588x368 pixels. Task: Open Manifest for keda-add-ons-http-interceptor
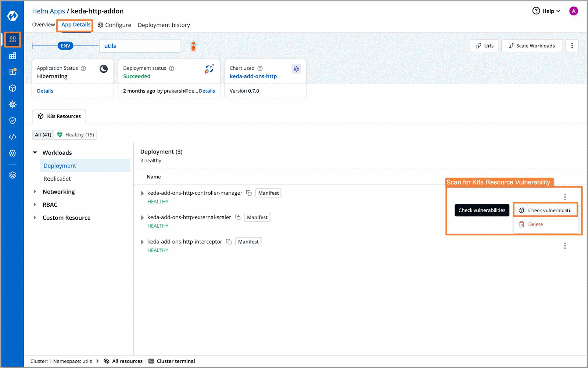(248, 242)
